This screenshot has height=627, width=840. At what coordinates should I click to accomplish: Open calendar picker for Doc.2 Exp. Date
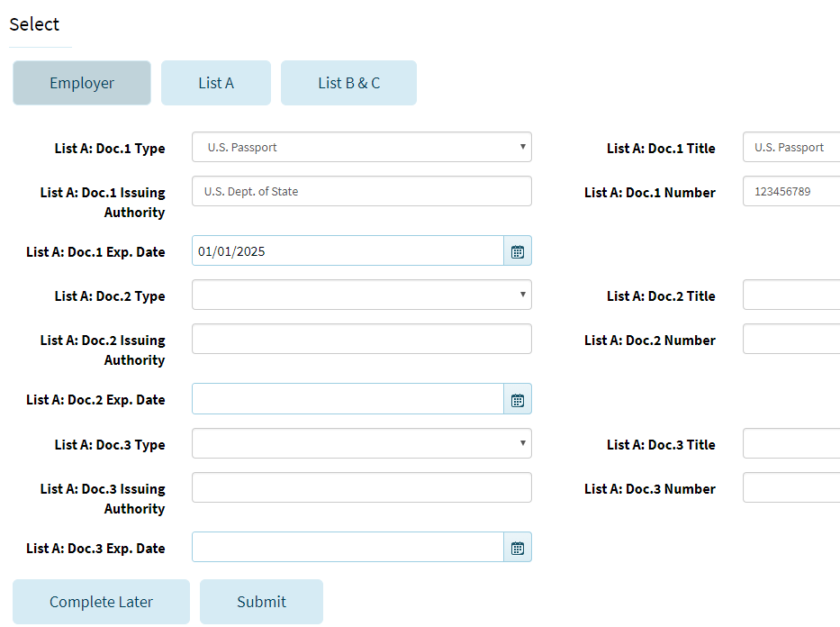click(x=518, y=399)
